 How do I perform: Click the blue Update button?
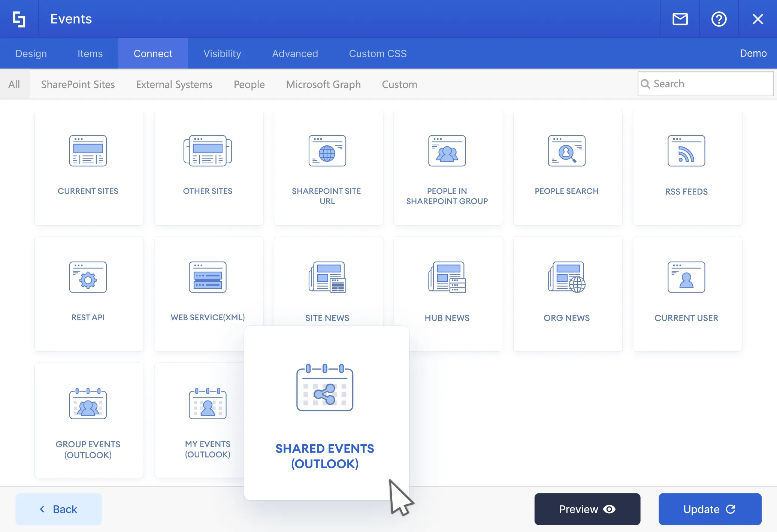710,509
